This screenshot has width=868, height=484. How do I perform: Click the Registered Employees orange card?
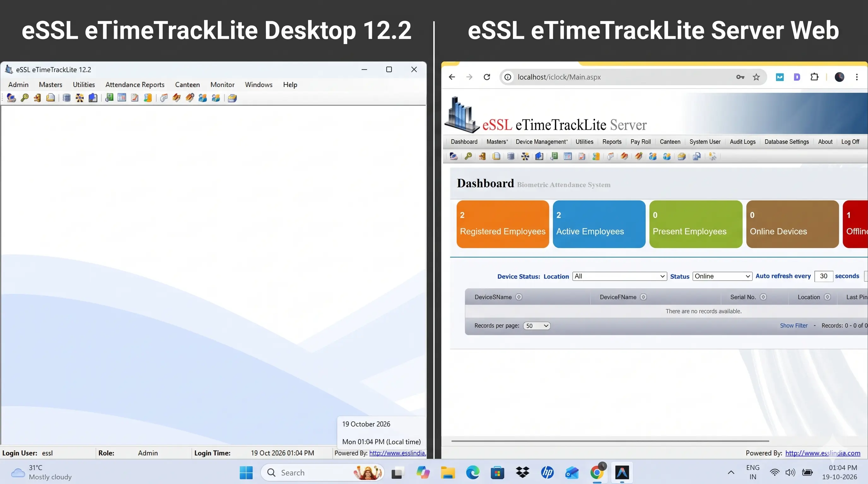[x=503, y=224]
